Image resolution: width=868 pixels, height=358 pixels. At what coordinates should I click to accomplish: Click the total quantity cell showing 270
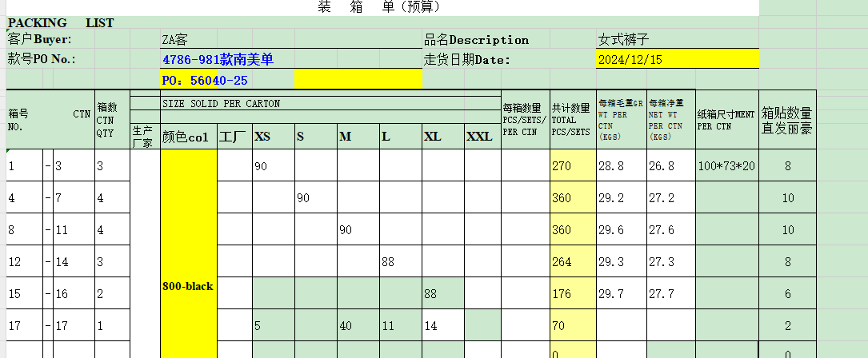click(x=562, y=166)
